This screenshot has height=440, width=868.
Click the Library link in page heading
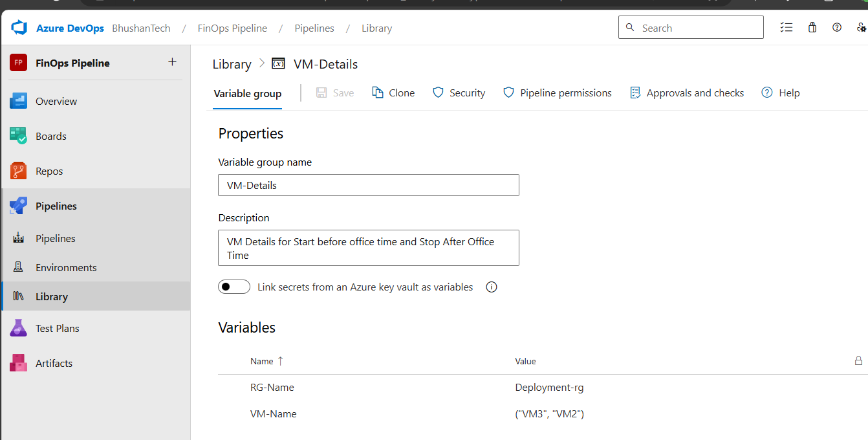pyautogui.click(x=232, y=64)
